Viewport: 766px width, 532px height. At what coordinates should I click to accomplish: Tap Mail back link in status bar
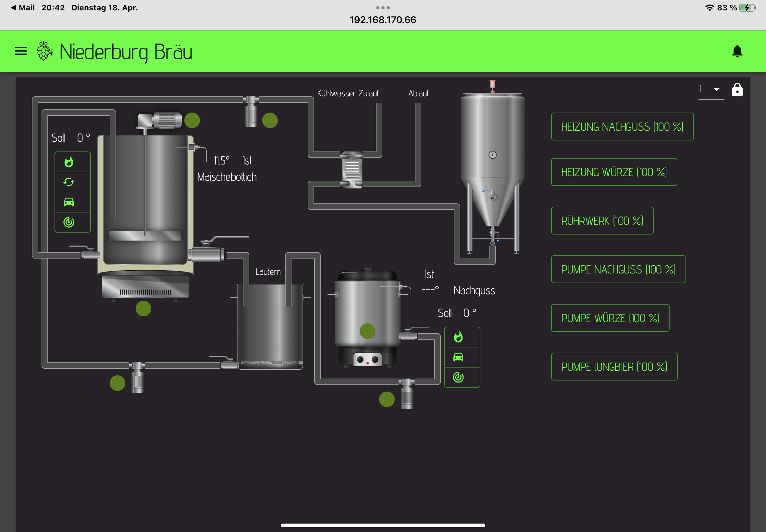(23, 8)
